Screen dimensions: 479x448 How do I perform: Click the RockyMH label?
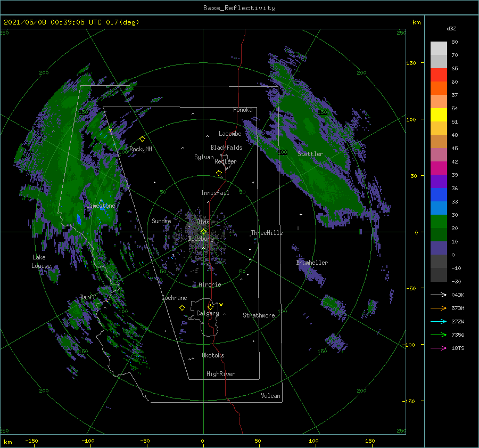(x=141, y=149)
